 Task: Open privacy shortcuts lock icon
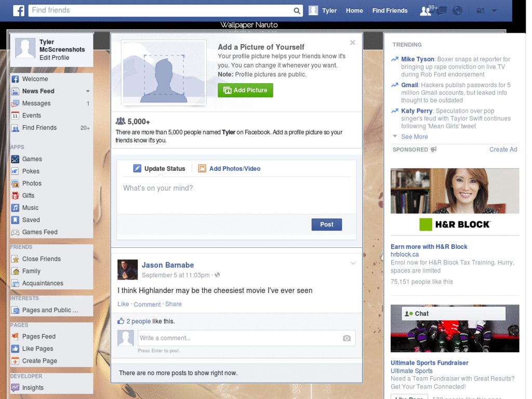pos(481,11)
